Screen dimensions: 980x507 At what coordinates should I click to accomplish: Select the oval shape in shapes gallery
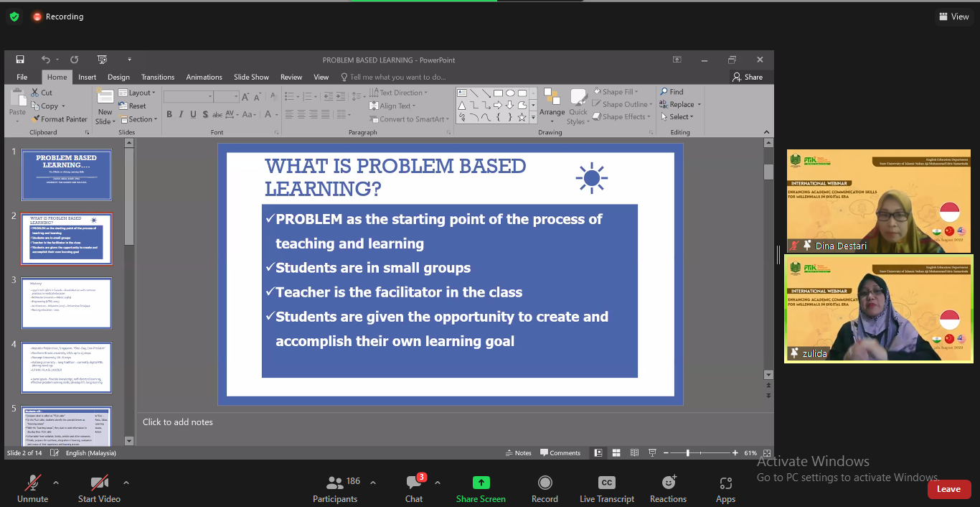tap(510, 93)
